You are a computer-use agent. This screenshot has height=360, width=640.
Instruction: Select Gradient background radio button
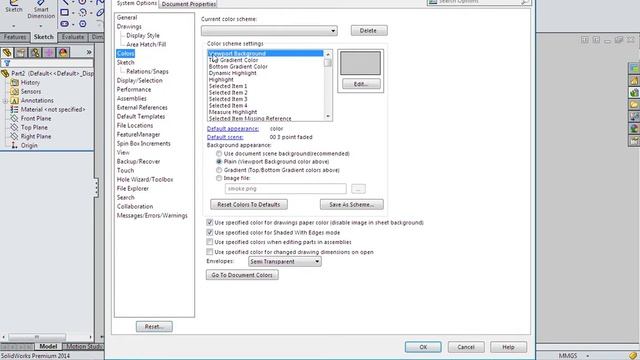pyautogui.click(x=219, y=170)
